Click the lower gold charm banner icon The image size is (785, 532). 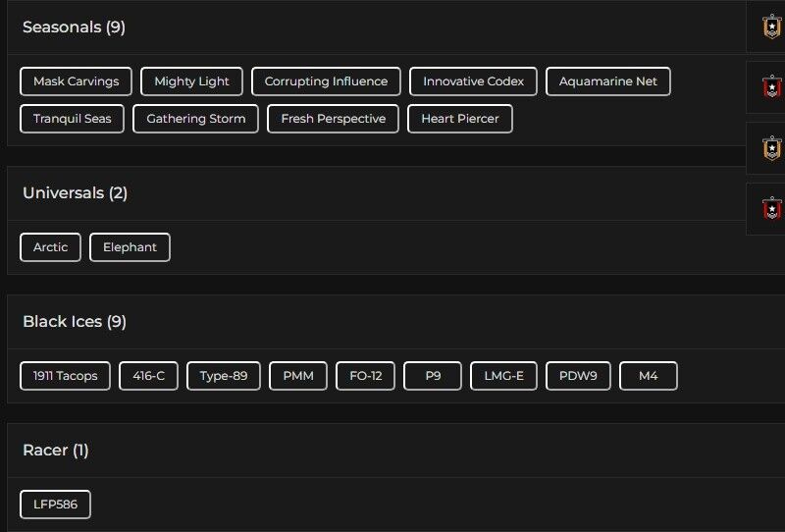(772, 148)
